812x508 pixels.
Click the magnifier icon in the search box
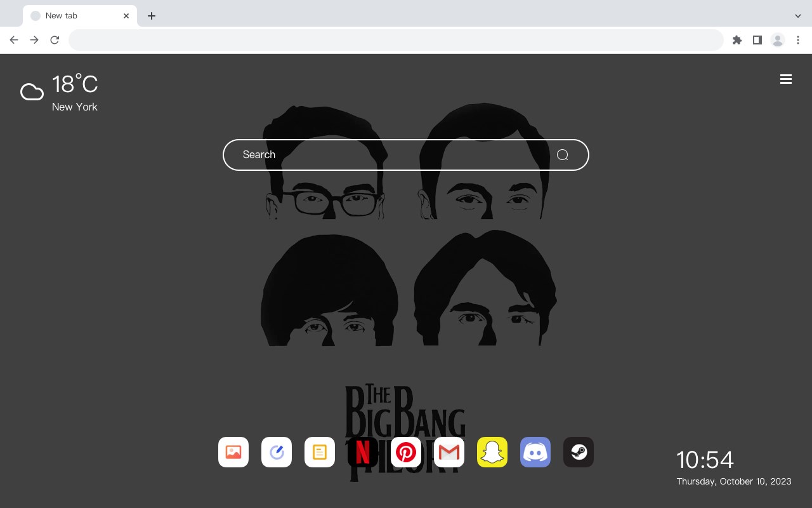click(563, 155)
